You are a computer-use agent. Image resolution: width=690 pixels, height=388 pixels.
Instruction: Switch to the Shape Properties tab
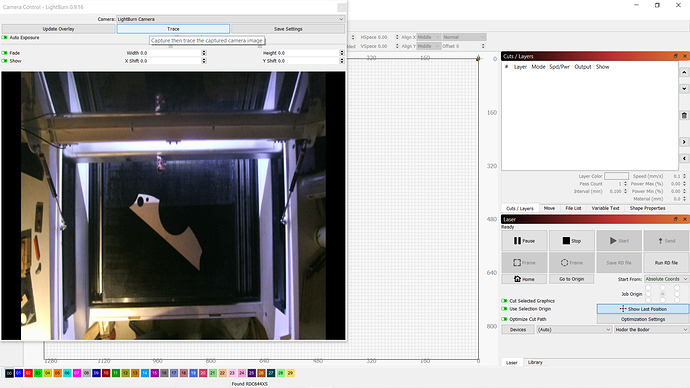coord(647,208)
